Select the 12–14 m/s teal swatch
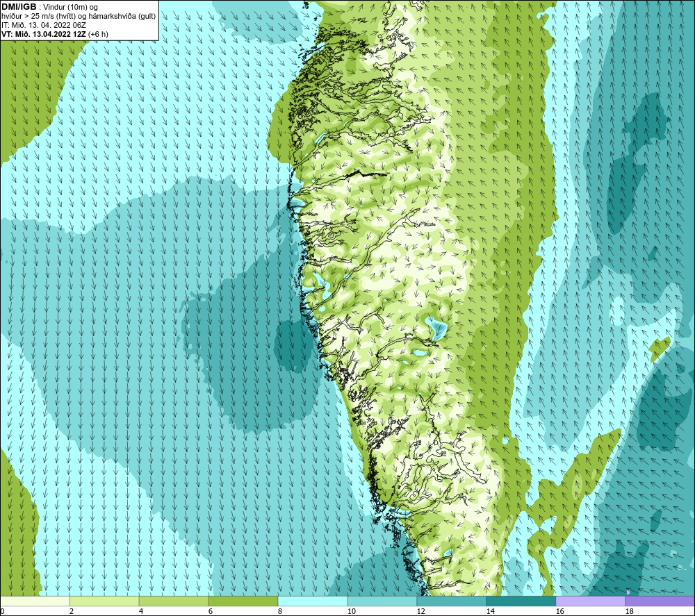The width and height of the screenshot is (695, 616). point(452,601)
